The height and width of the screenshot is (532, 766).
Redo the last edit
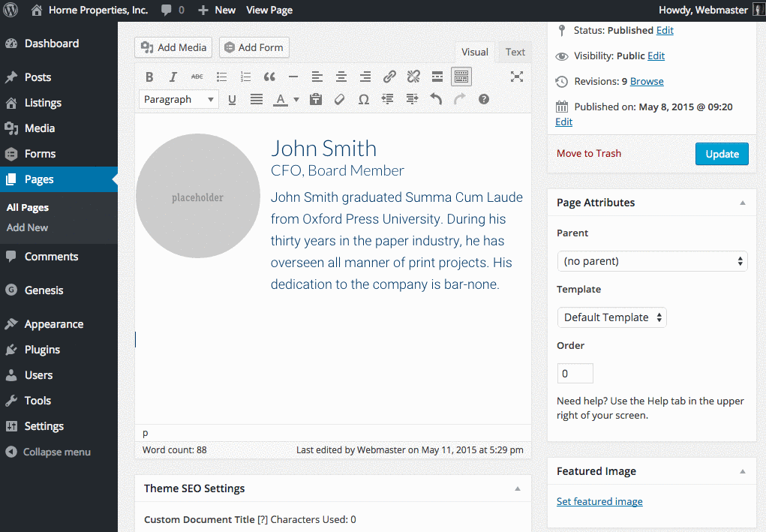(x=460, y=100)
